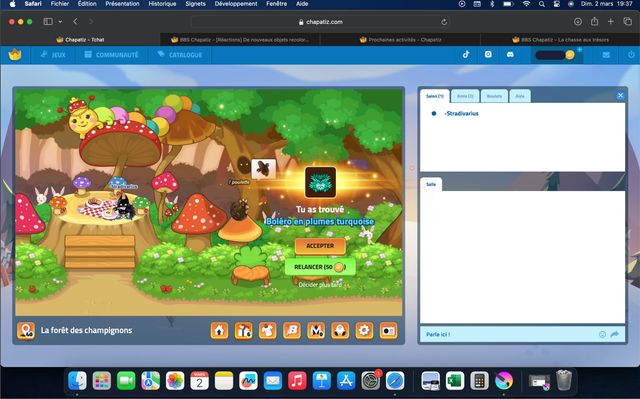Open the Développement menu
The height and width of the screenshot is (399, 640).
click(x=236, y=4)
